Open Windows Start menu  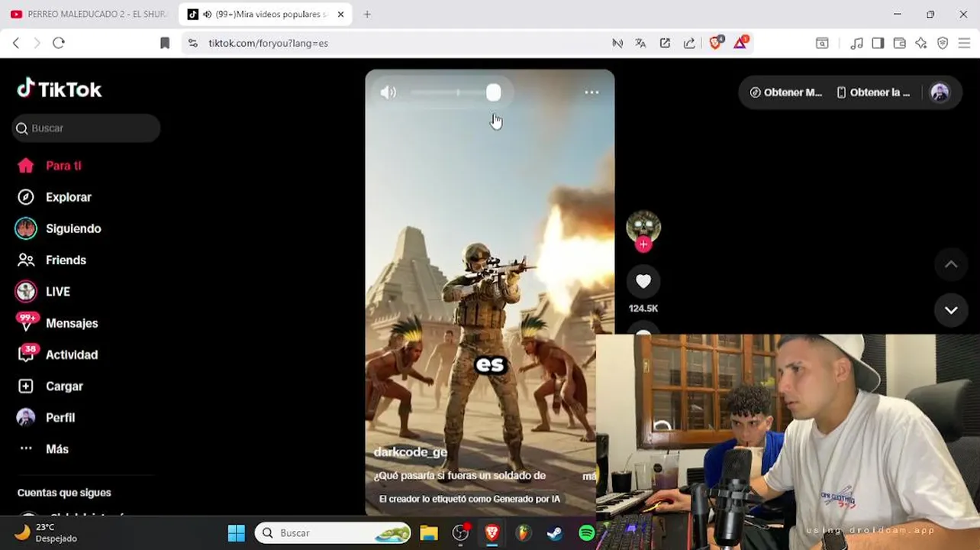click(237, 532)
